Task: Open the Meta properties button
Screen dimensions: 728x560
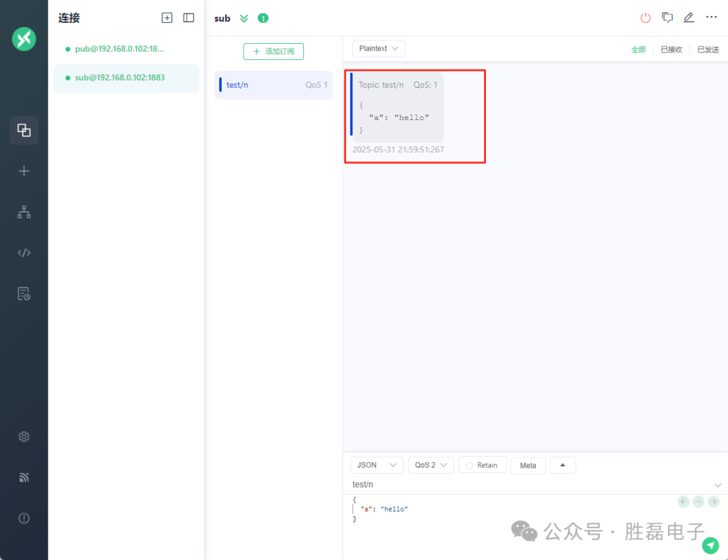Action: coord(528,465)
